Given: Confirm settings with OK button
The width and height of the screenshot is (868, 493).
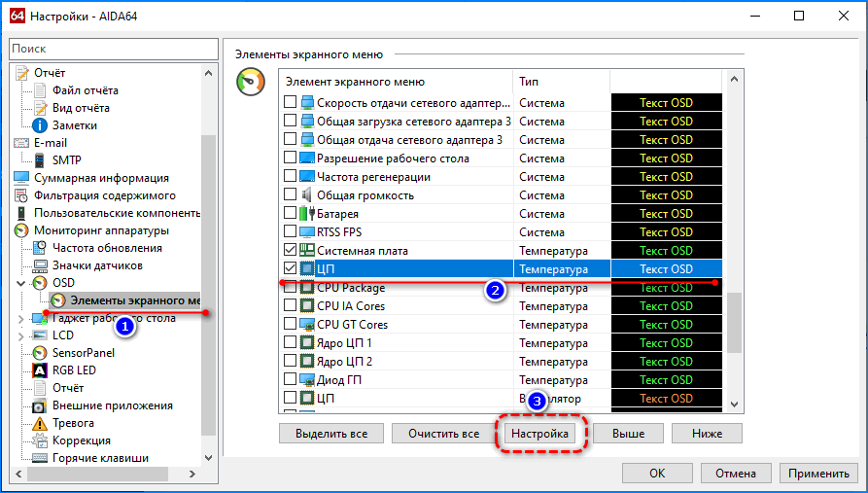Looking at the screenshot, I should [x=657, y=473].
